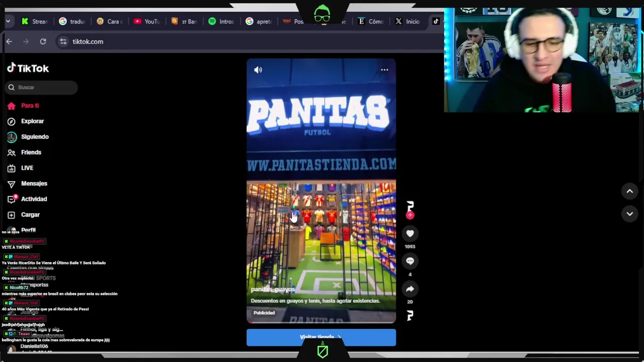This screenshot has height=362, width=644.
Task: Switch to the traduc Google tab
Action: point(72,22)
